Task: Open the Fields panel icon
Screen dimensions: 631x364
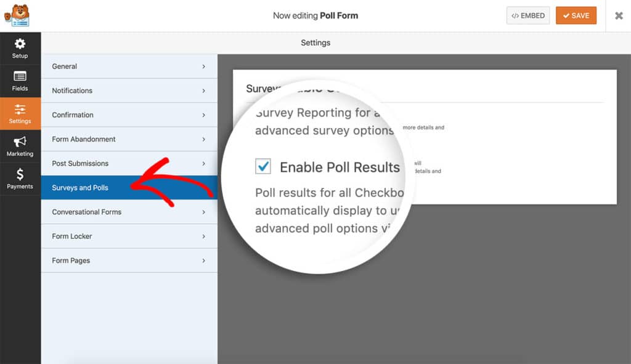Action: point(20,76)
